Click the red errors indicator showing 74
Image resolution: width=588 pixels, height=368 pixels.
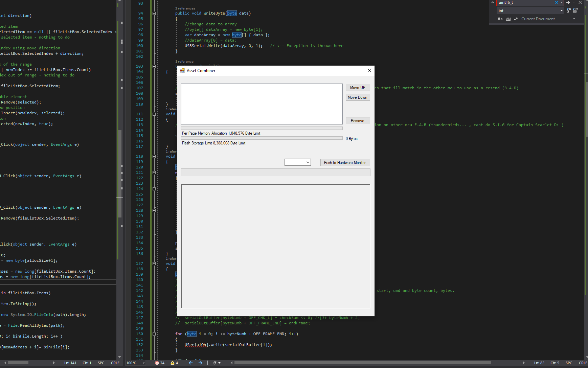pyautogui.click(x=160, y=363)
